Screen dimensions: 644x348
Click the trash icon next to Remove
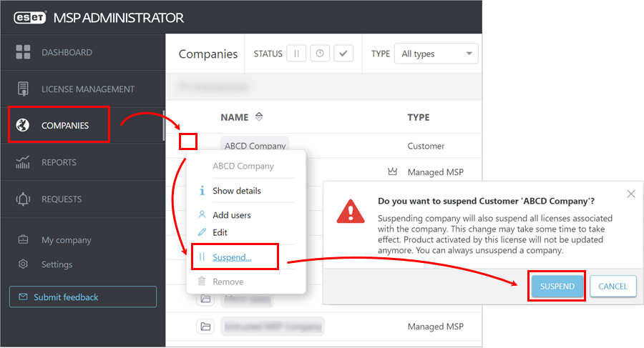(x=202, y=281)
